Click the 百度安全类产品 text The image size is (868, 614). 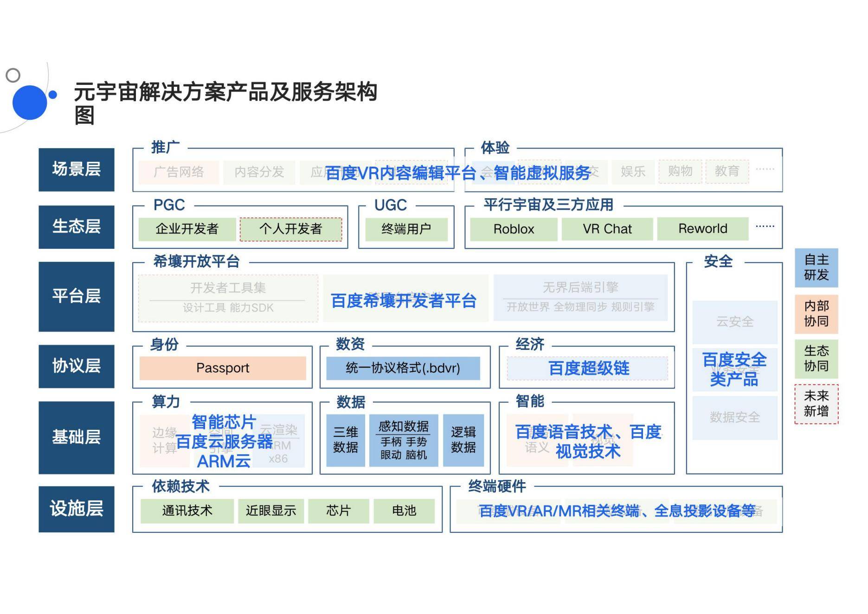pos(734,370)
